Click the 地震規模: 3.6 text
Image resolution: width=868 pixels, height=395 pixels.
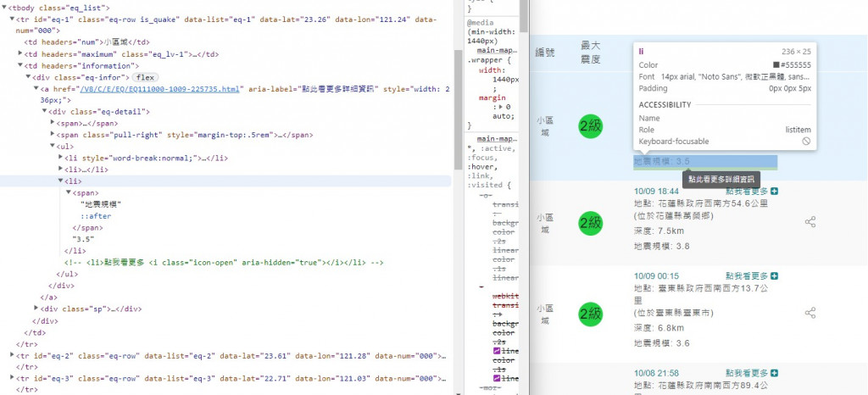(662, 343)
